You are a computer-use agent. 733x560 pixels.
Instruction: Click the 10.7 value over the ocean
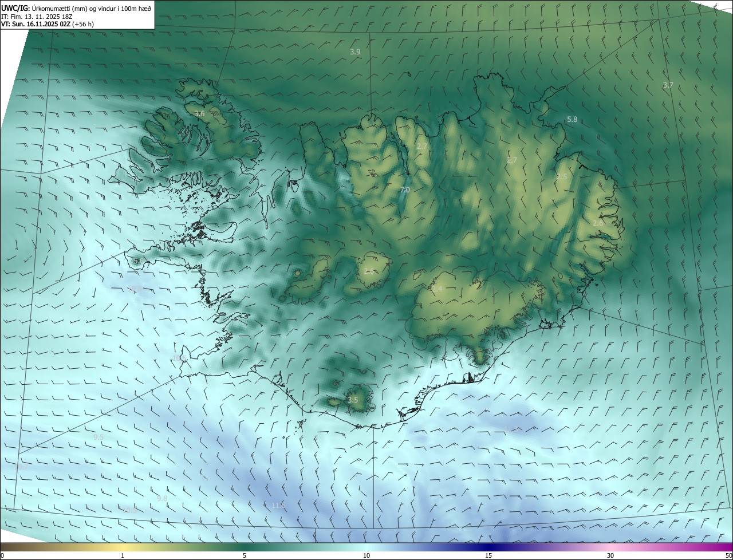tap(21, 467)
